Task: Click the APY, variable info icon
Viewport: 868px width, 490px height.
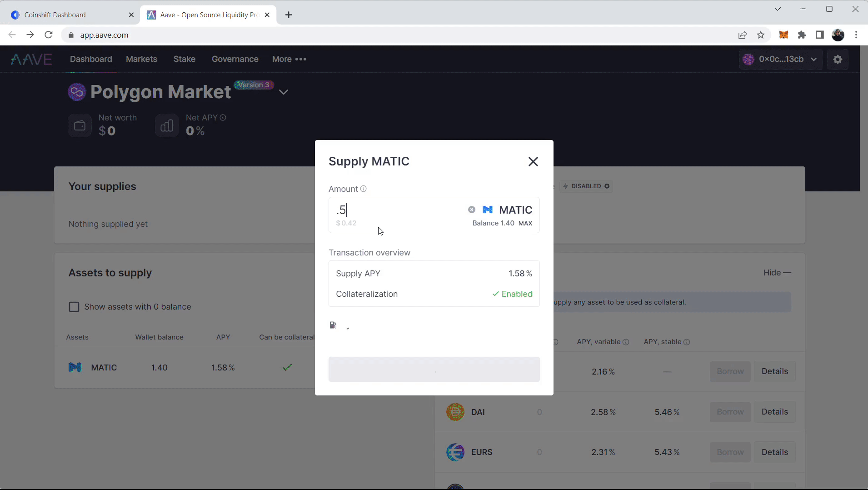Action: 626,342
